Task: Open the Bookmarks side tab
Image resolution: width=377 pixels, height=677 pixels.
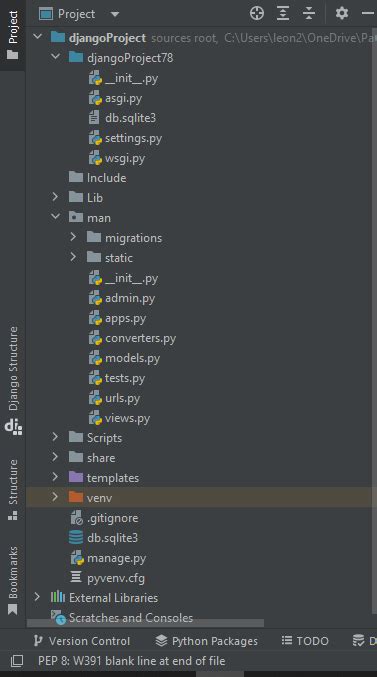Action: pos(13,580)
